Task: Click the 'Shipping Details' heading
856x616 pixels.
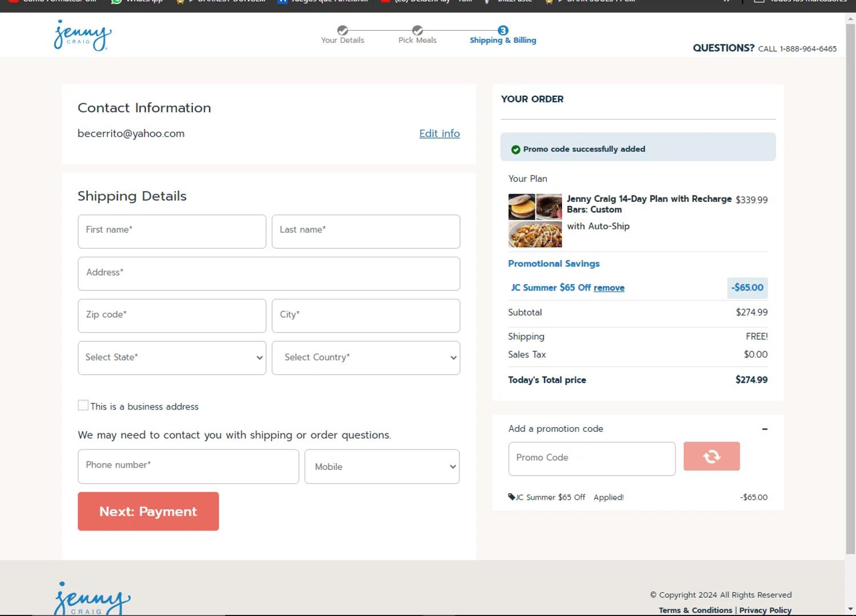Action: coord(132,196)
